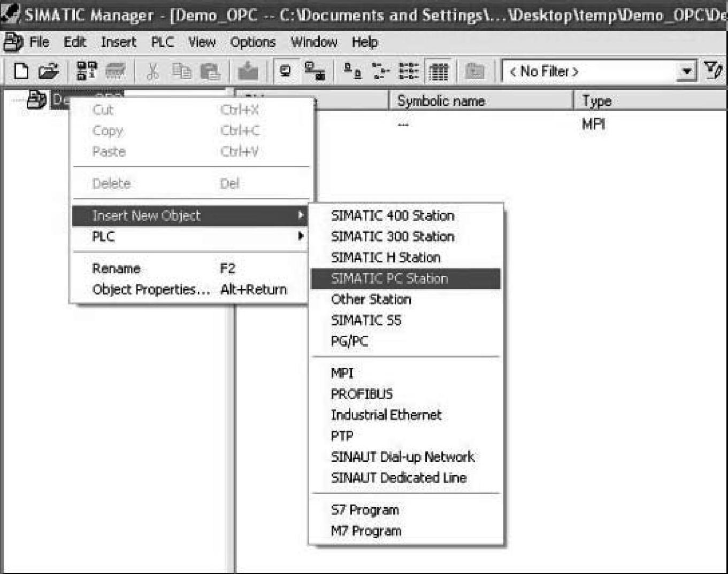Expand the Insert New Object submenu
Screen dimensions: 728x574
coord(190,215)
